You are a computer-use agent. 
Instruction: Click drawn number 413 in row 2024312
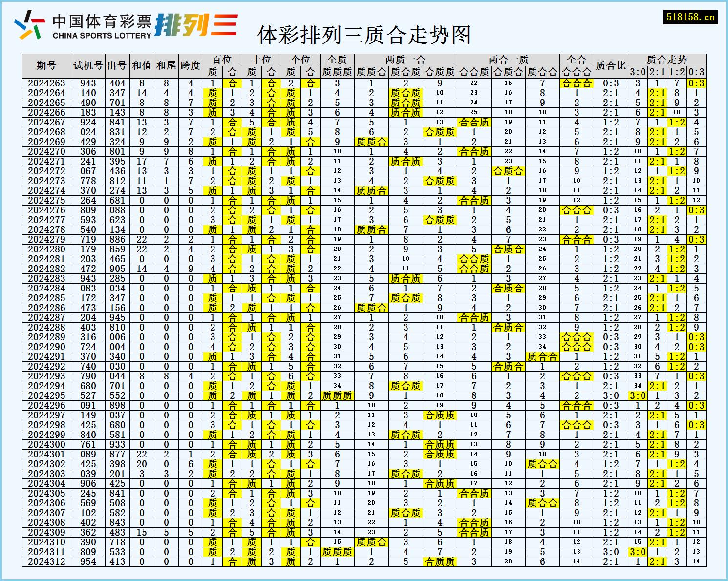[117, 562]
